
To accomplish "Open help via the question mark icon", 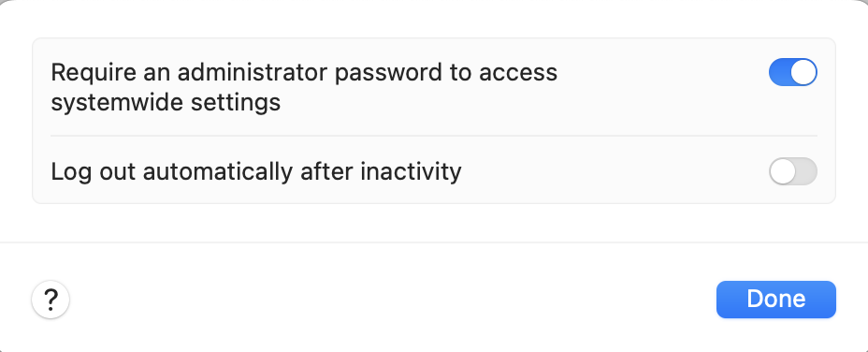I will tap(51, 300).
